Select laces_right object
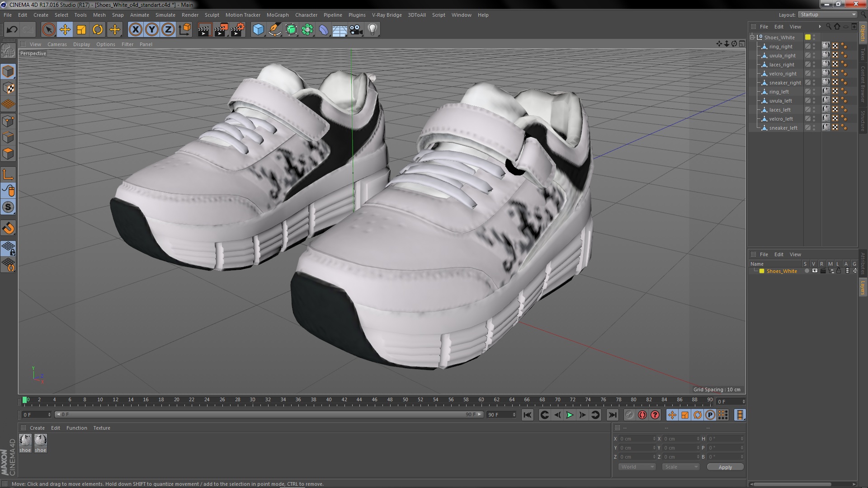Screen dimensions: 868x488 click(x=782, y=65)
